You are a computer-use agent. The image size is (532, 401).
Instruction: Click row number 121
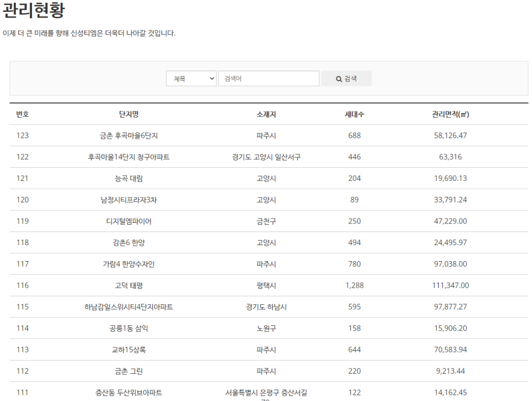pos(22,178)
